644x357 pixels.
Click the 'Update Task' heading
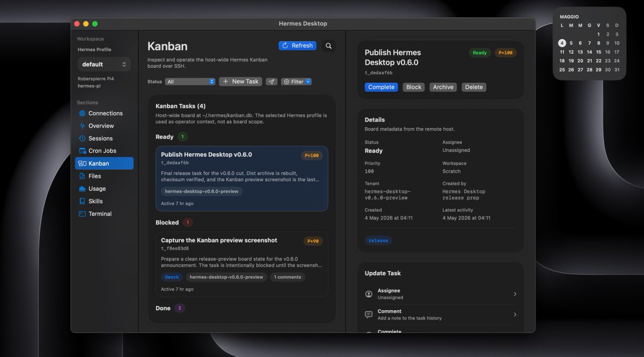(383, 273)
